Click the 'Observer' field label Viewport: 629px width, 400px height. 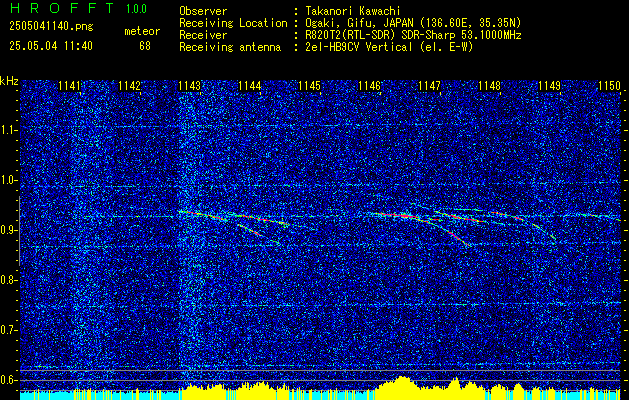coord(203,11)
